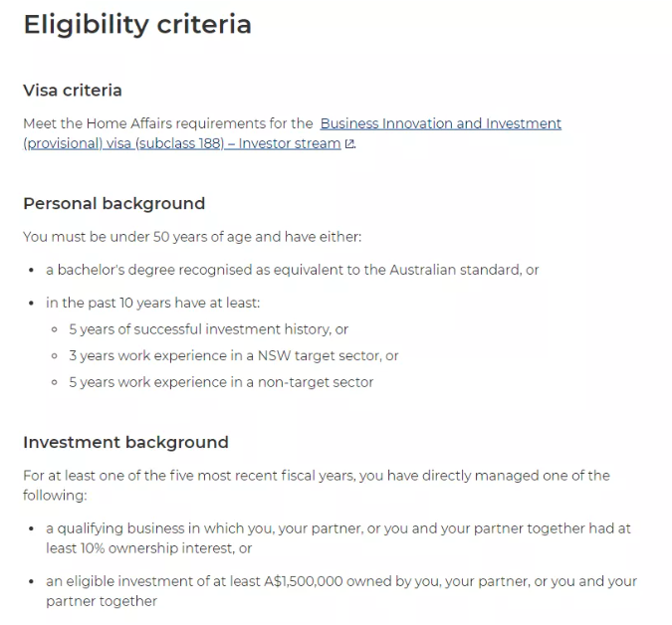
Task: Click the bachelor's degree bullet item
Action: pyautogui.click(x=292, y=270)
